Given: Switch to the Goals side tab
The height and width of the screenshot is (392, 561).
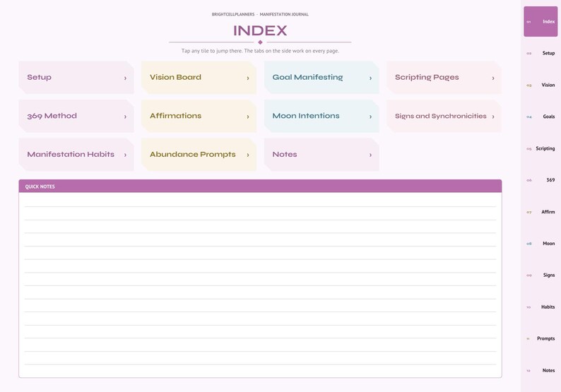Looking at the screenshot, I should coord(541,117).
